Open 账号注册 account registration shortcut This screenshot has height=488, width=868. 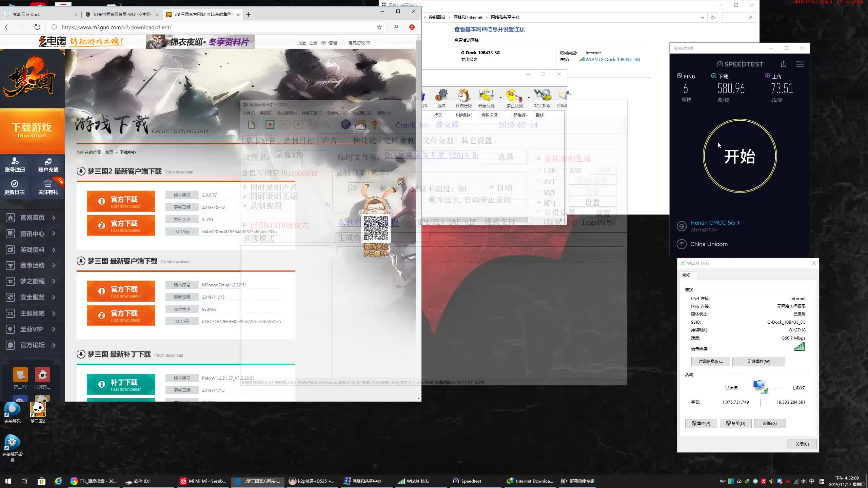click(x=15, y=165)
